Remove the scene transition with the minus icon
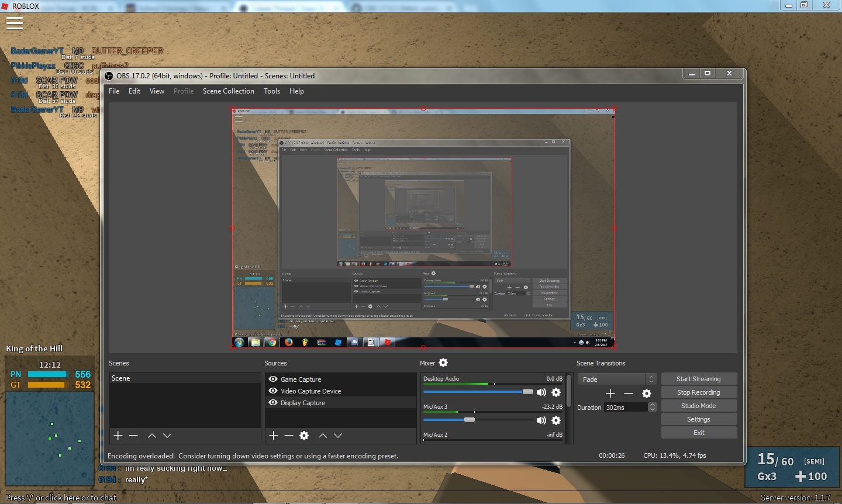842x504 pixels. tap(629, 393)
